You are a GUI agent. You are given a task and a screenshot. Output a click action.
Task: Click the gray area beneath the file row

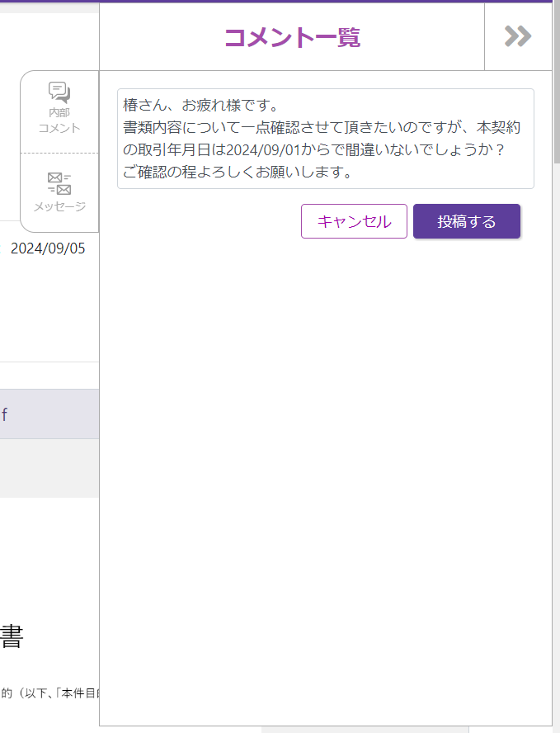(49, 467)
